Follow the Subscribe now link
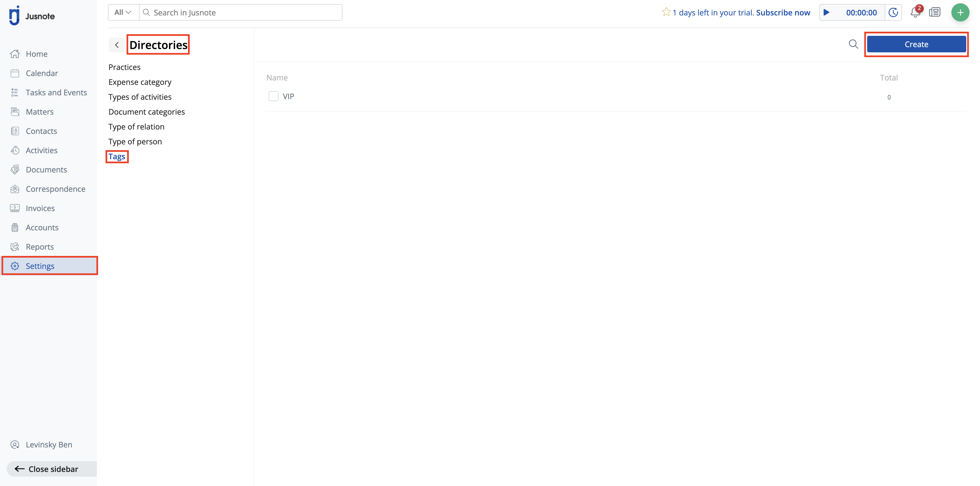The height and width of the screenshot is (486, 980). pyautogui.click(x=783, y=13)
